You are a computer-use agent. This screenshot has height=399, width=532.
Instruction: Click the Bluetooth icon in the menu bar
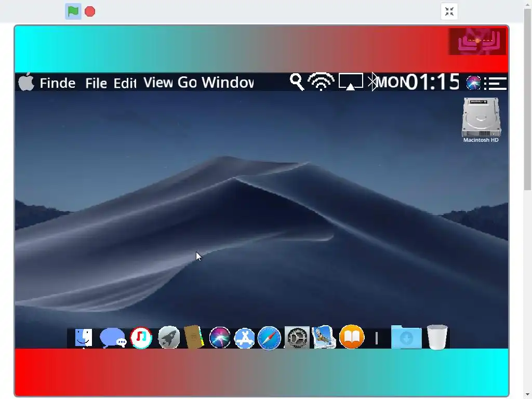[373, 82]
